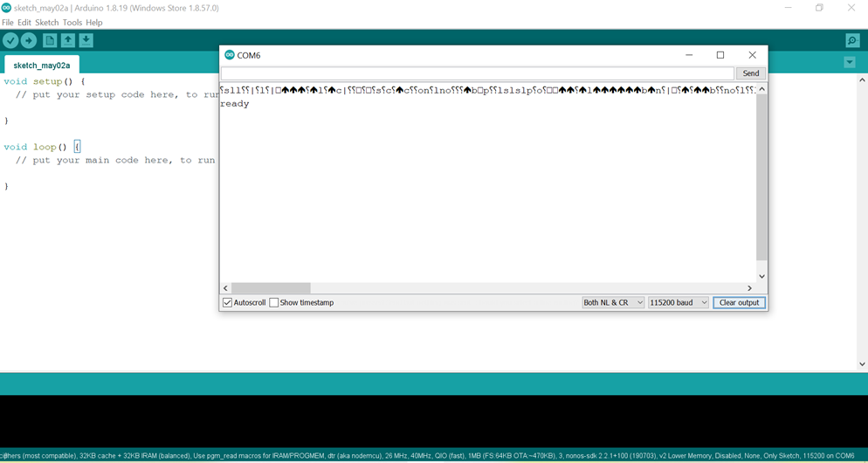The height and width of the screenshot is (463, 868).
Task: Create a new sketch with New icon
Action: pos(50,40)
